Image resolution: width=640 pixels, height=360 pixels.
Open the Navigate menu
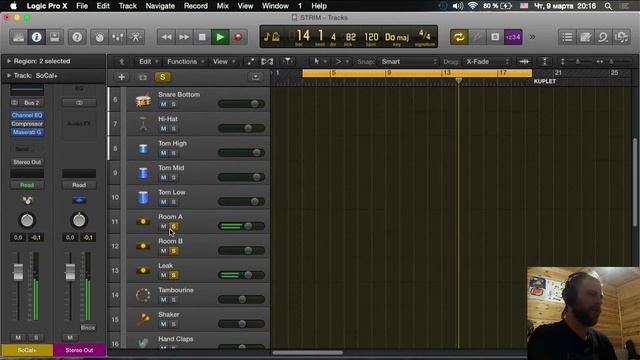click(160, 6)
